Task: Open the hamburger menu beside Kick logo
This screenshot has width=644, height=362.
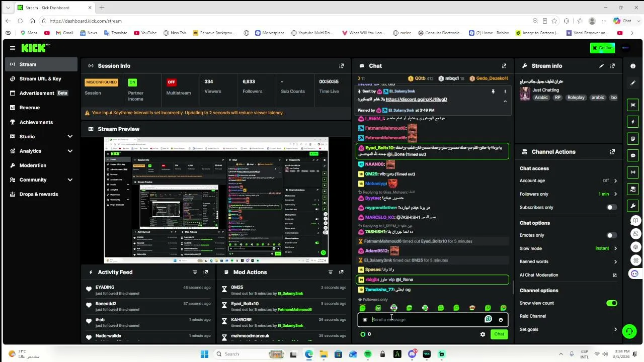Action: coord(12,48)
